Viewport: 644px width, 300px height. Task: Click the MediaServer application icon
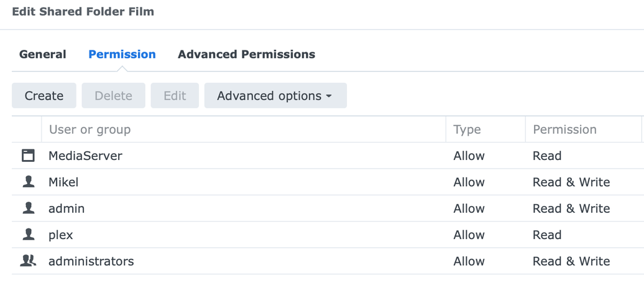28,156
